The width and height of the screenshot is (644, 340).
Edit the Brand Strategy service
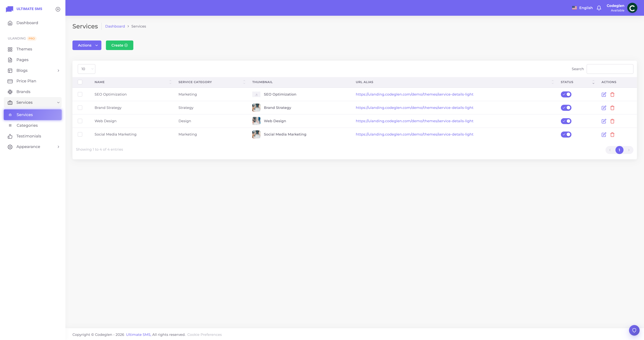(x=604, y=108)
